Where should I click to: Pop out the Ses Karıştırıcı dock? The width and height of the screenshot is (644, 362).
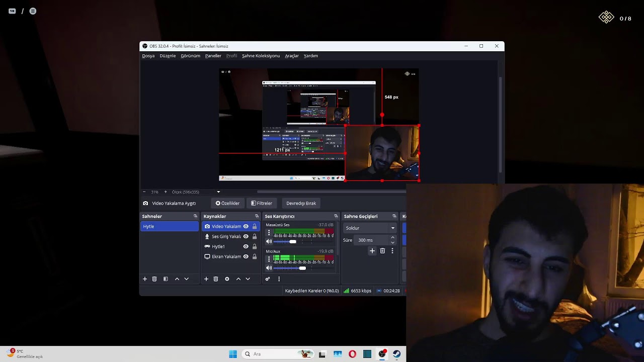[336, 216]
